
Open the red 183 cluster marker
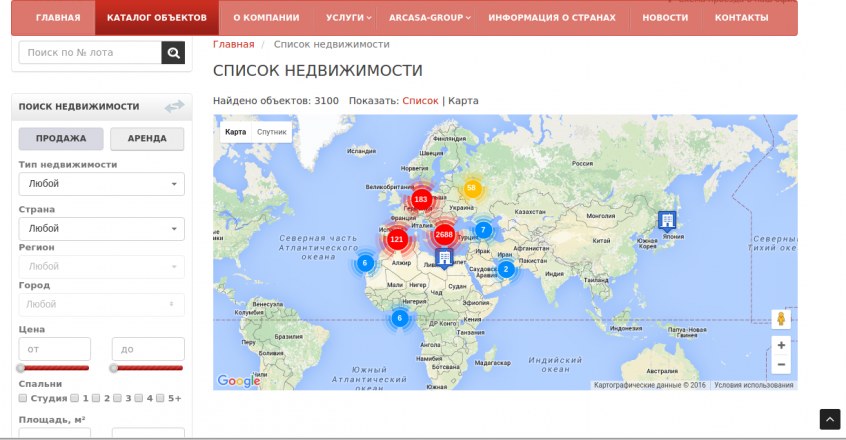pyautogui.click(x=421, y=199)
